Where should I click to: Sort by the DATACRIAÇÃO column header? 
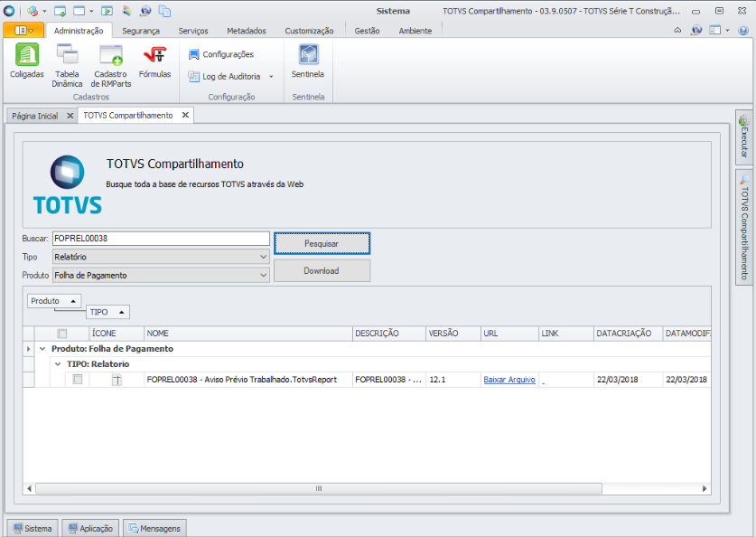pos(628,334)
